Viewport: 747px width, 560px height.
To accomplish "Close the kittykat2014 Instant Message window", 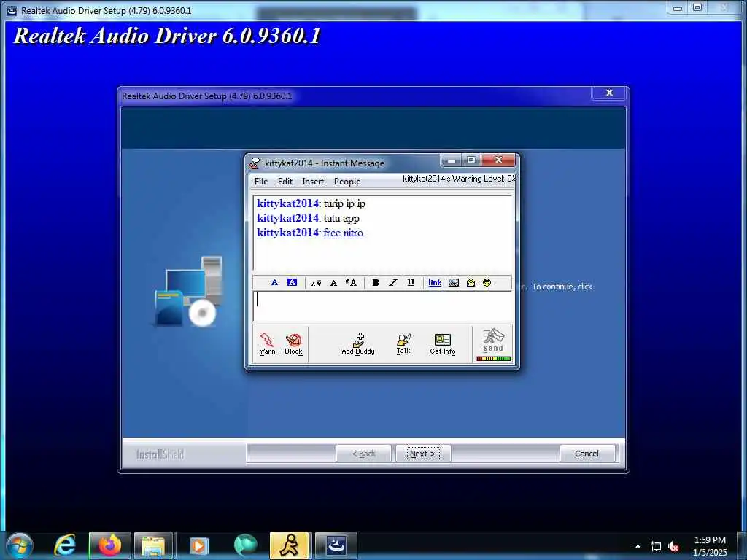I will (498, 160).
